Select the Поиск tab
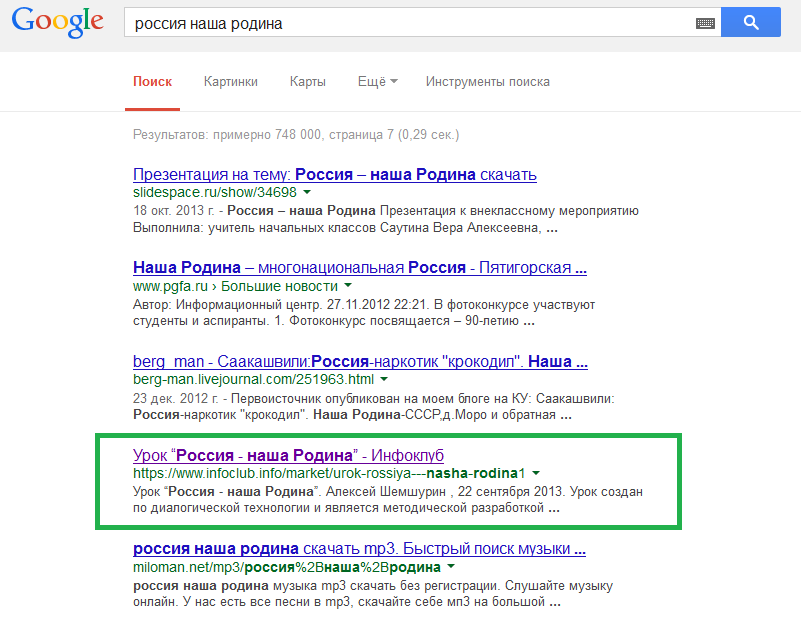Image resolution: width=801 pixels, height=625 pixels. [x=152, y=82]
